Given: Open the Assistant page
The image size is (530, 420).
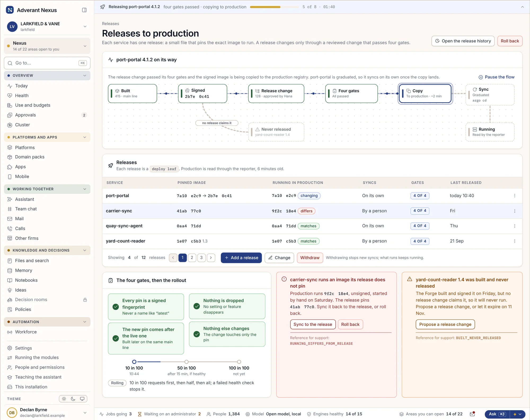Looking at the screenshot, I should point(47,199).
